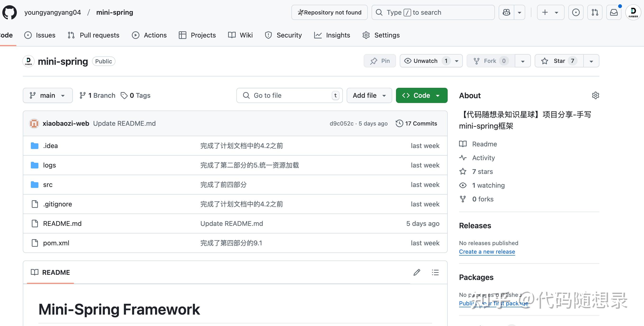Pin the mini-spring repository
The height and width of the screenshot is (326, 644).
point(380,61)
